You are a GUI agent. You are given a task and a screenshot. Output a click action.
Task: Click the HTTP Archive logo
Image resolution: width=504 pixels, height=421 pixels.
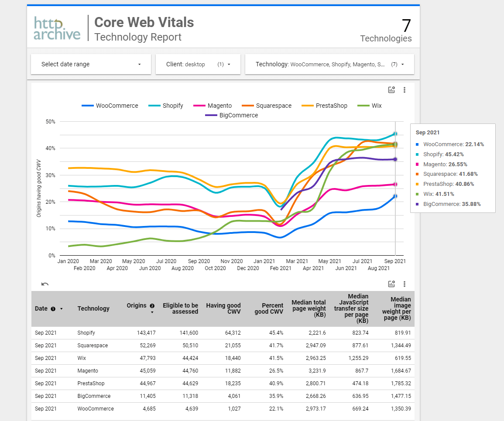pos(57,28)
